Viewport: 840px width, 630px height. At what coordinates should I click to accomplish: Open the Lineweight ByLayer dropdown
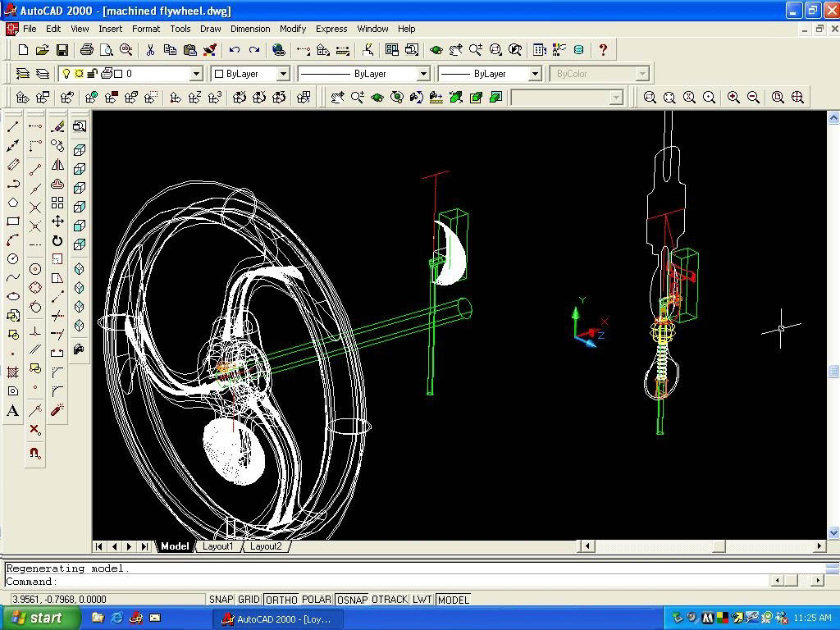coord(536,74)
